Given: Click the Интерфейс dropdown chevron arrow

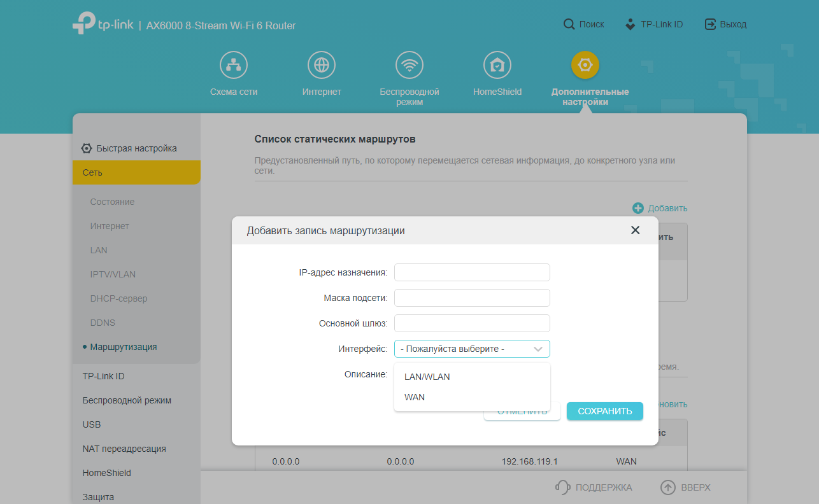Looking at the screenshot, I should click(x=538, y=349).
